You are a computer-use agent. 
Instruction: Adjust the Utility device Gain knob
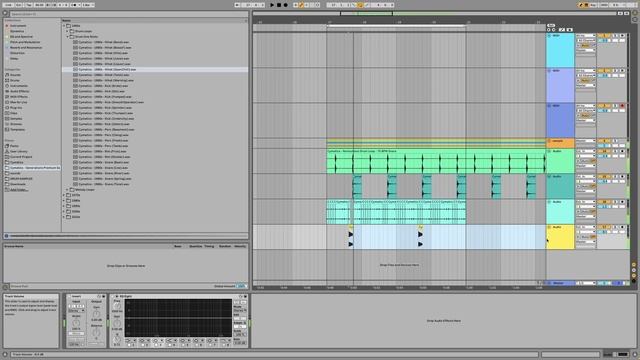96,314
